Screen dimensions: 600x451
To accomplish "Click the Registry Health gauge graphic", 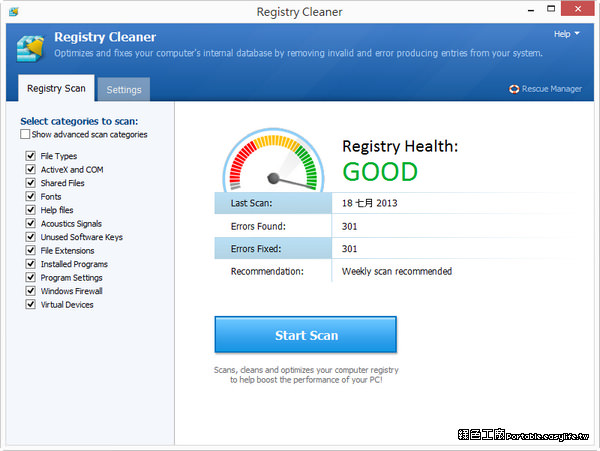I will coord(273,160).
